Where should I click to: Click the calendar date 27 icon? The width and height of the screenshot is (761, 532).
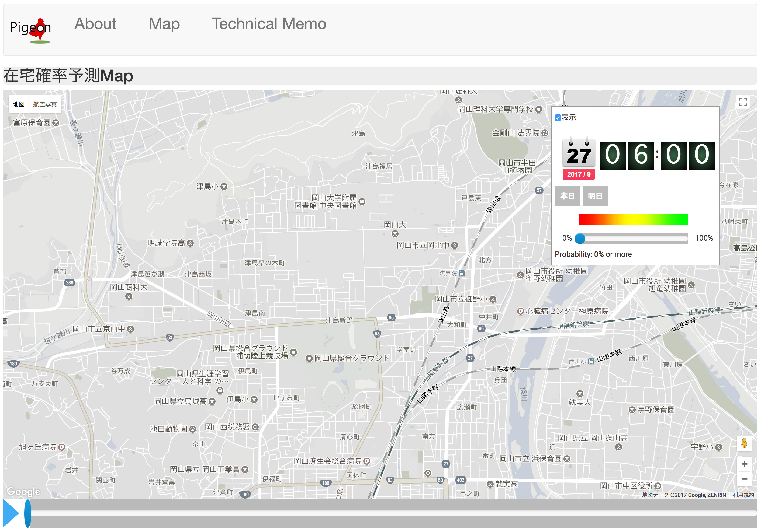(x=579, y=153)
